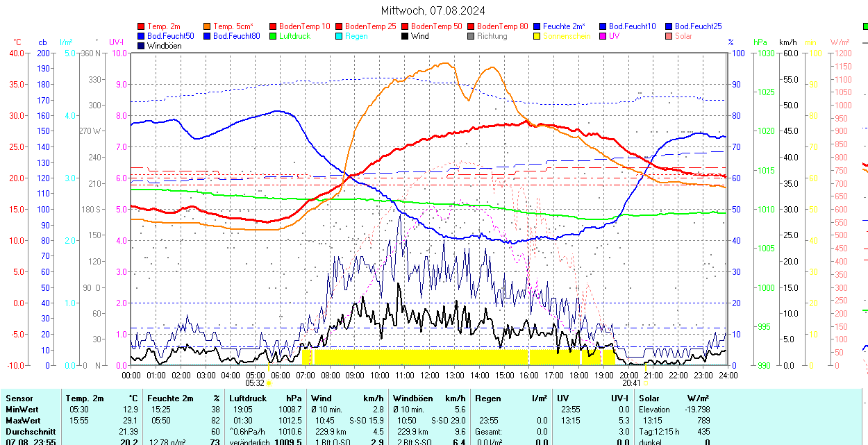868x445 pixels.
Task: Click the '1 Bft O-SO' wind cell
Action: click(x=335, y=442)
